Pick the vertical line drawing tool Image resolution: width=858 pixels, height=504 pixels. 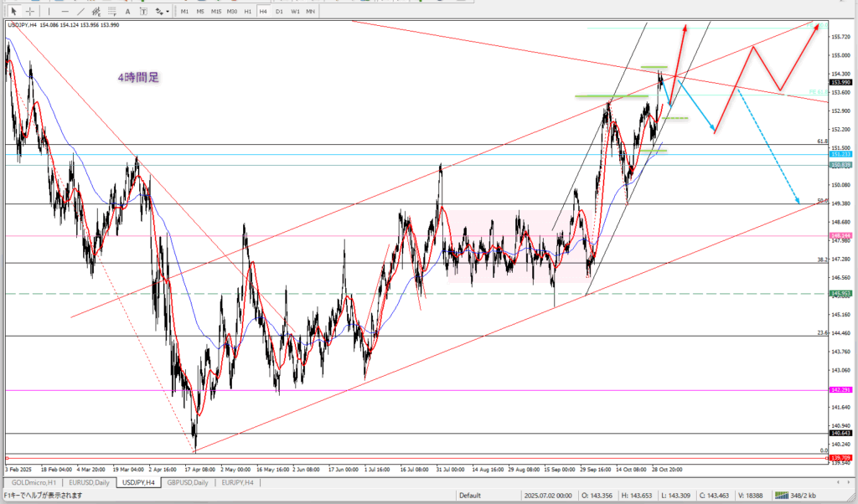(49, 11)
